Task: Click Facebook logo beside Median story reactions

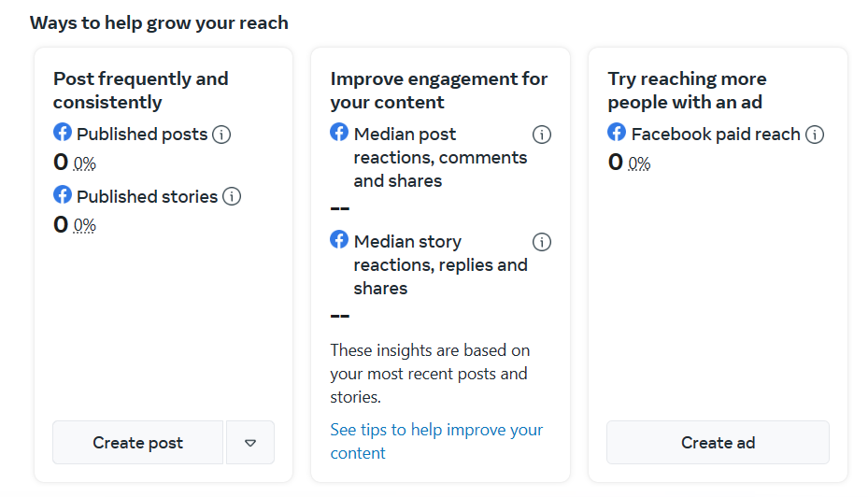Action: (339, 240)
